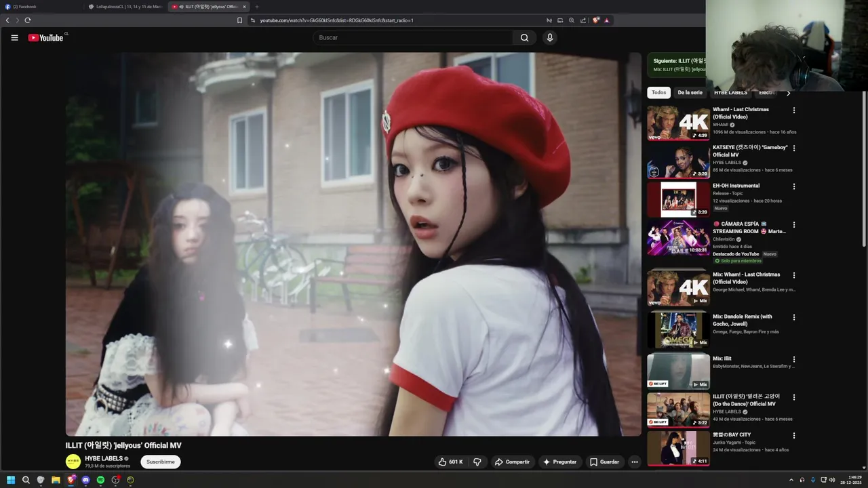Open Mix: Wham! Last Christmas playlist
The image size is (868, 488).
click(678, 287)
